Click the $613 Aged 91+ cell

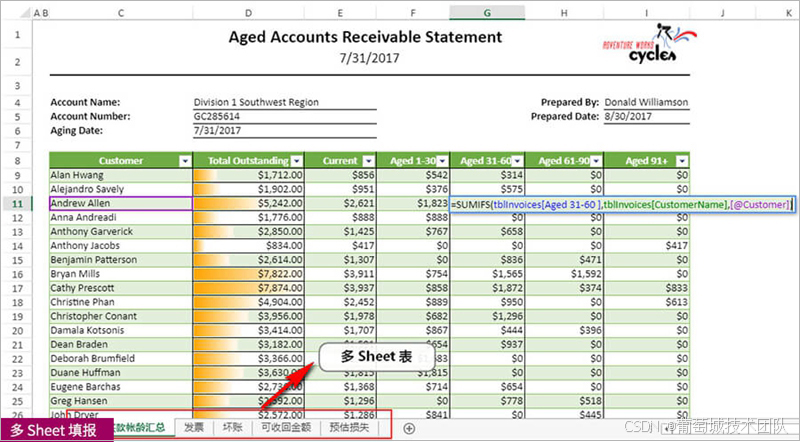pos(646,302)
